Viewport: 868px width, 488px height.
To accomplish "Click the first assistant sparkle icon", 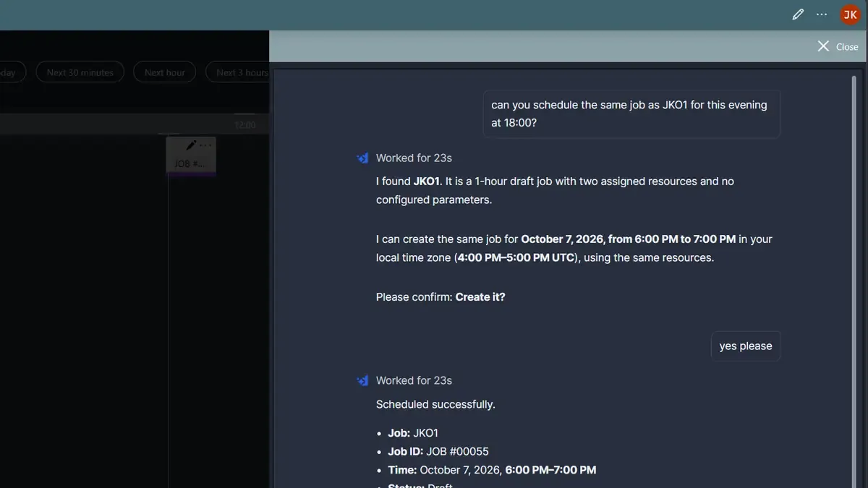I will 362,158.
